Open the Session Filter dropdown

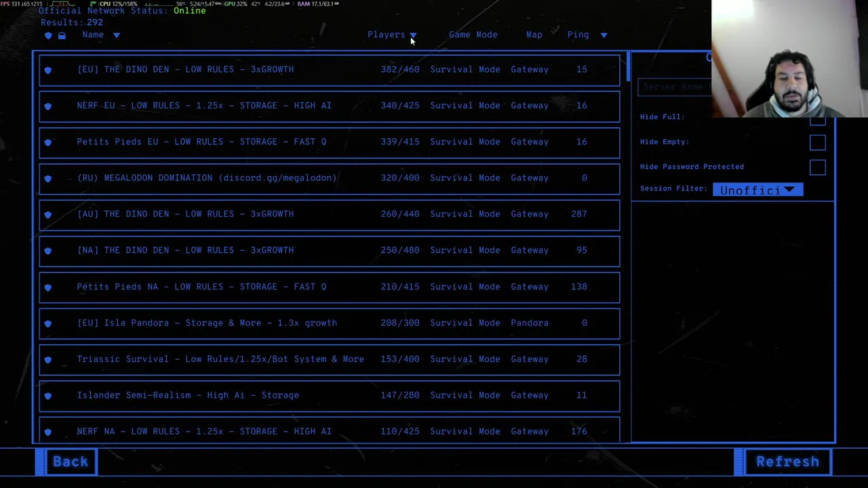(757, 190)
